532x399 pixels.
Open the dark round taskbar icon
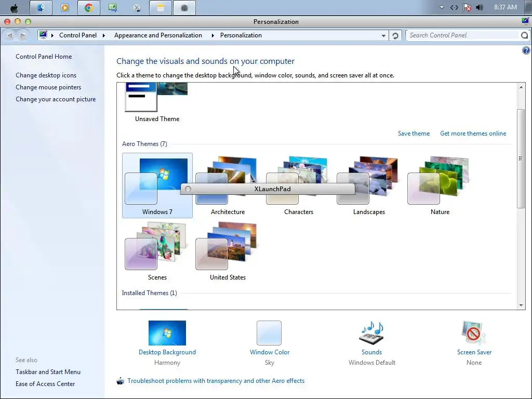[x=184, y=7]
